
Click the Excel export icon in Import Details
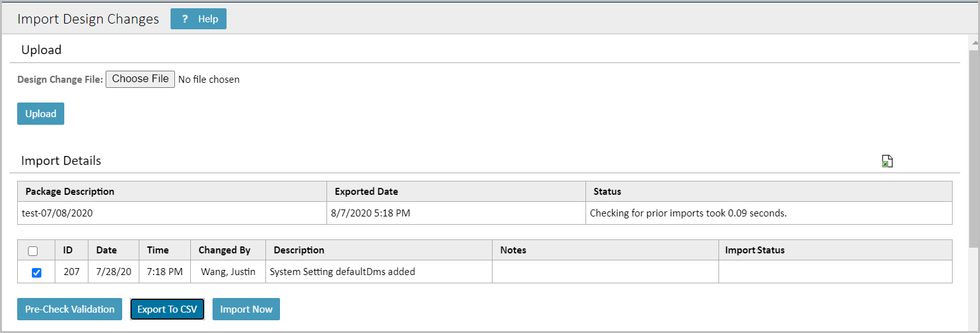coord(887,162)
